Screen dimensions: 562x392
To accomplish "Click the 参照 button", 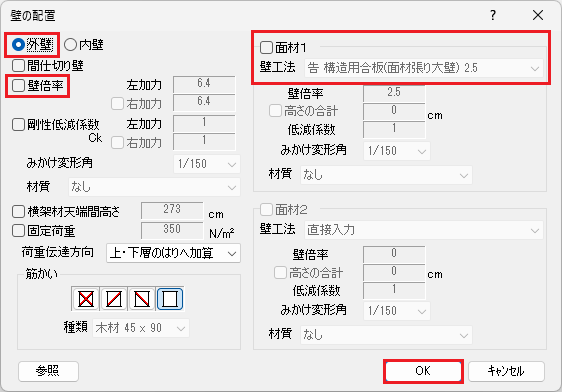I will tap(48, 371).
